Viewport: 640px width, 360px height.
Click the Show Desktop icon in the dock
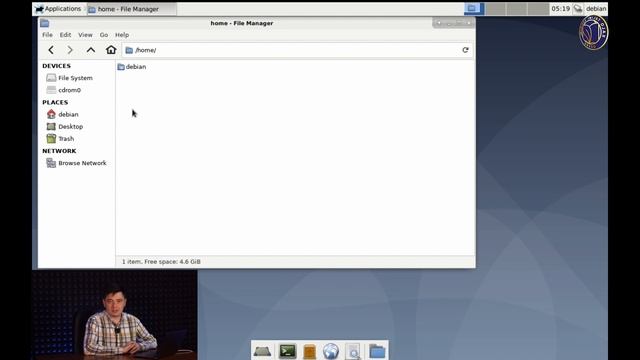click(x=262, y=351)
